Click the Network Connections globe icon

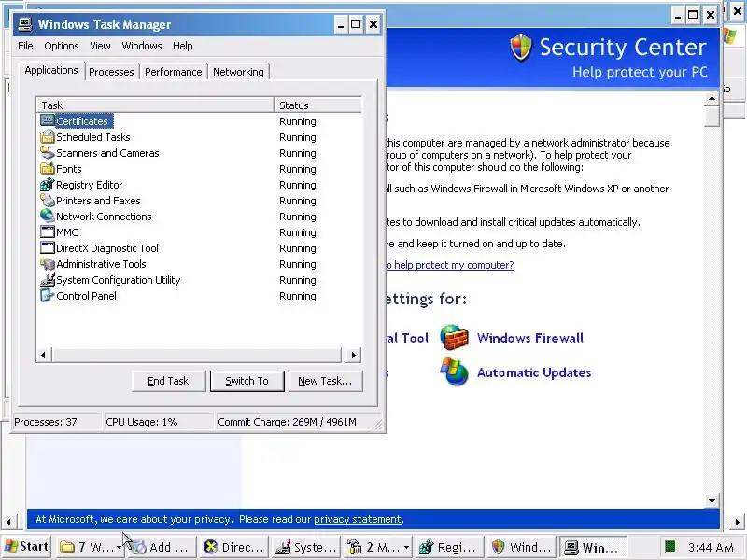(48, 216)
